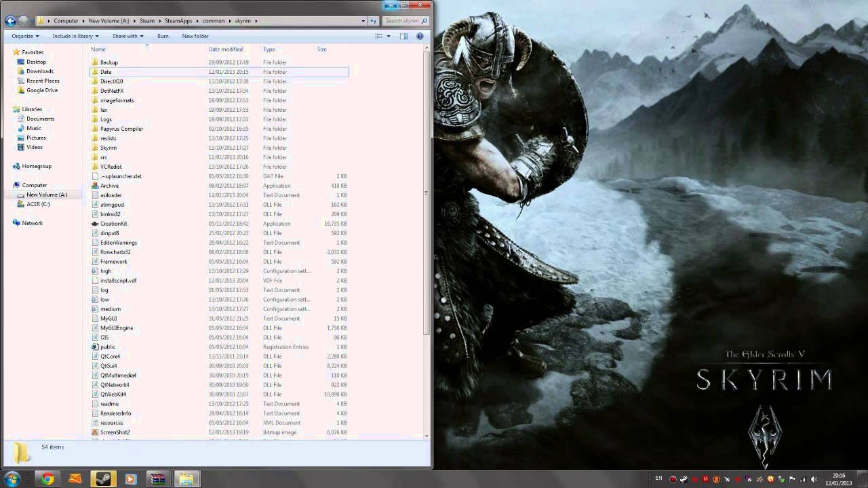Click the Burn toolbar button
The width and height of the screenshot is (868, 488).
click(163, 36)
